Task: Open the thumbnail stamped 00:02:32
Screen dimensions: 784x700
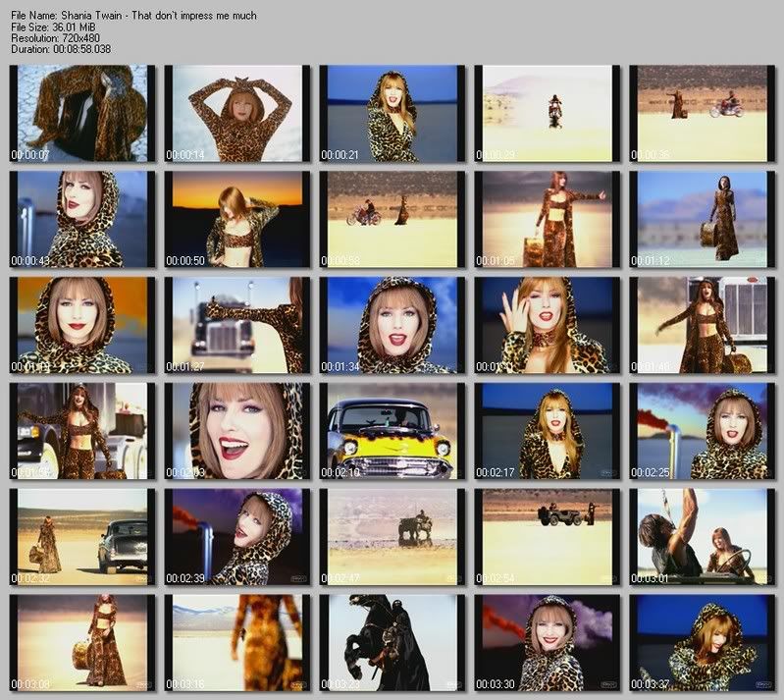Action: click(82, 537)
